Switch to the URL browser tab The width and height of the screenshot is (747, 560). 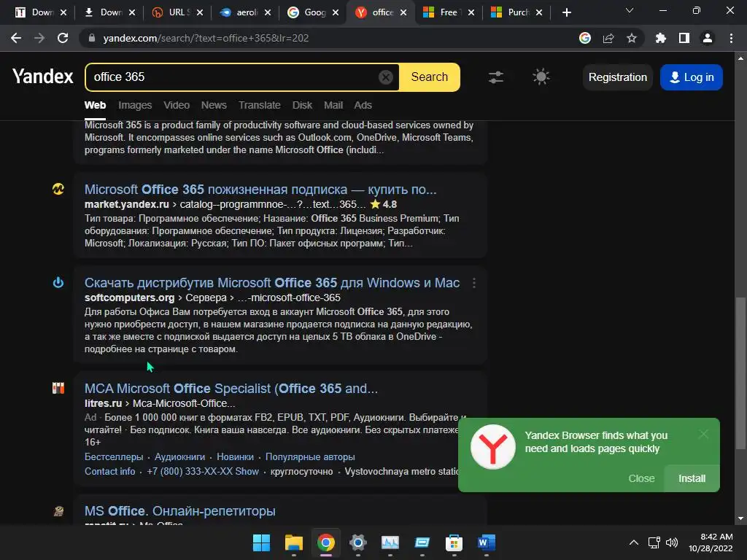pos(177,12)
